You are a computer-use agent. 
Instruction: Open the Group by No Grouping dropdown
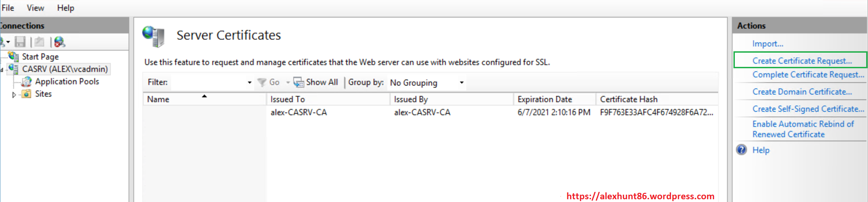[x=462, y=82]
